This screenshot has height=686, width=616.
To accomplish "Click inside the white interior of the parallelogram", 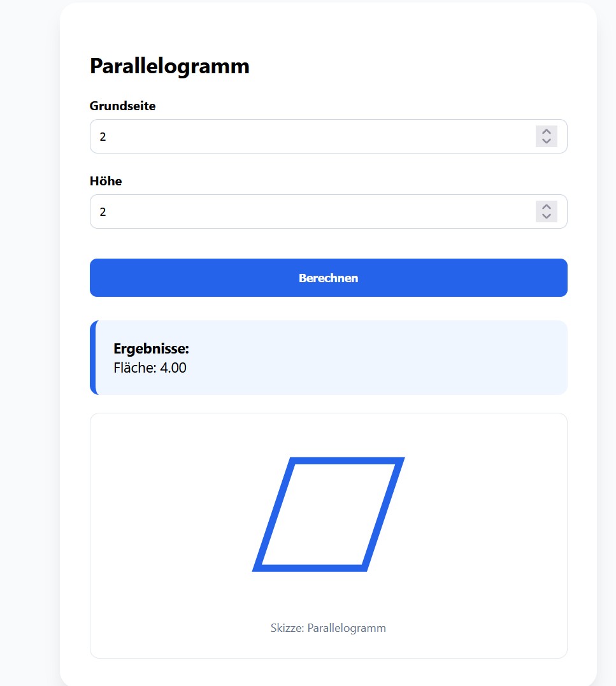I will tap(328, 515).
